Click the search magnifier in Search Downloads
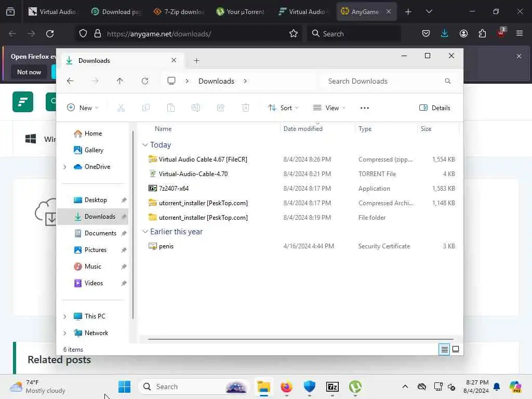The width and height of the screenshot is (532, 399). point(447,81)
